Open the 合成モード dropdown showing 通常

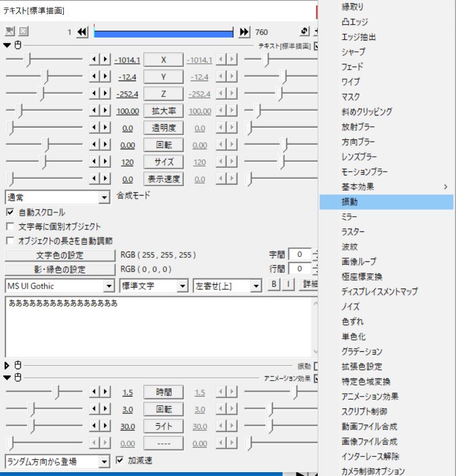[x=57, y=197]
